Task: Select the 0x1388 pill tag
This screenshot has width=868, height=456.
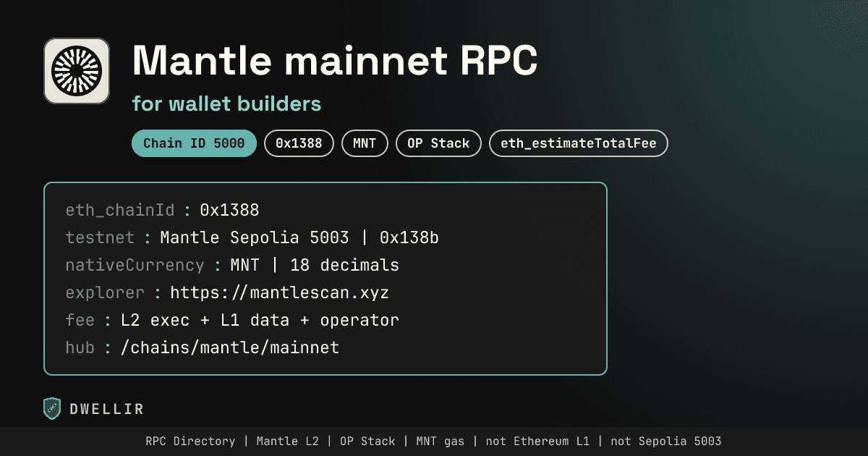Action: (299, 143)
